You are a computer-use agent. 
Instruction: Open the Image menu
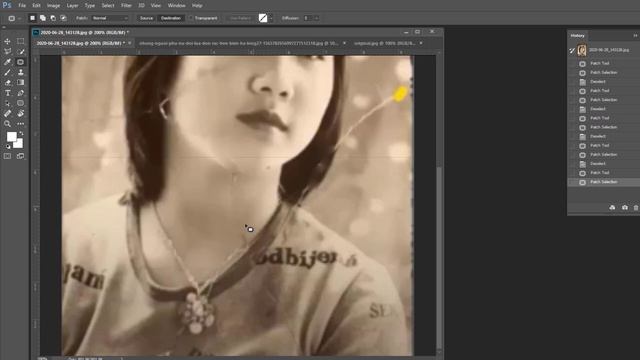[x=53, y=6]
